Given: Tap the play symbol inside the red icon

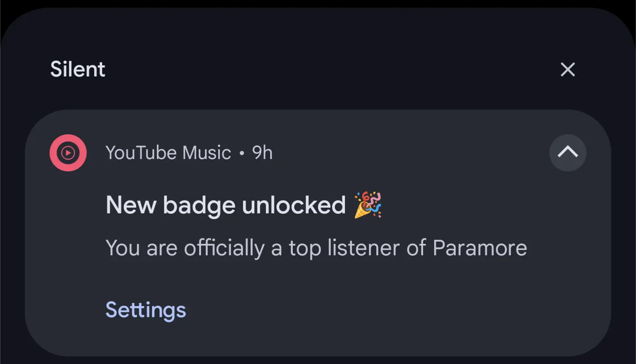Looking at the screenshot, I should tap(68, 153).
